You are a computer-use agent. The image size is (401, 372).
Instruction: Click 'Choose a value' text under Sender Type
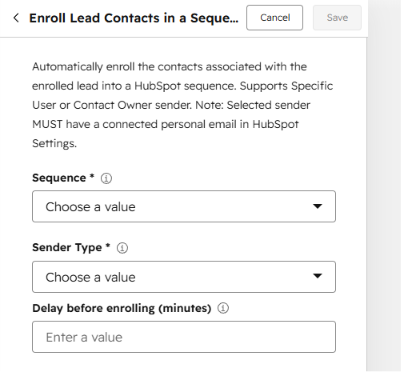click(x=90, y=277)
